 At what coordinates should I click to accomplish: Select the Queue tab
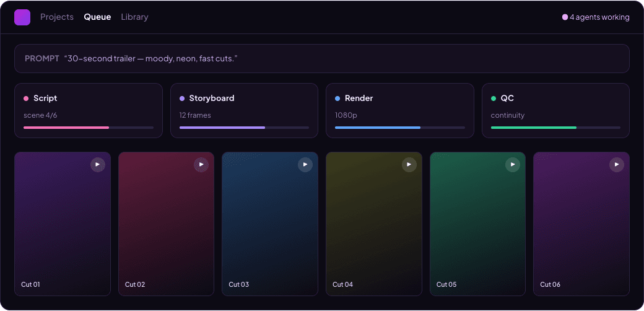[x=97, y=17]
